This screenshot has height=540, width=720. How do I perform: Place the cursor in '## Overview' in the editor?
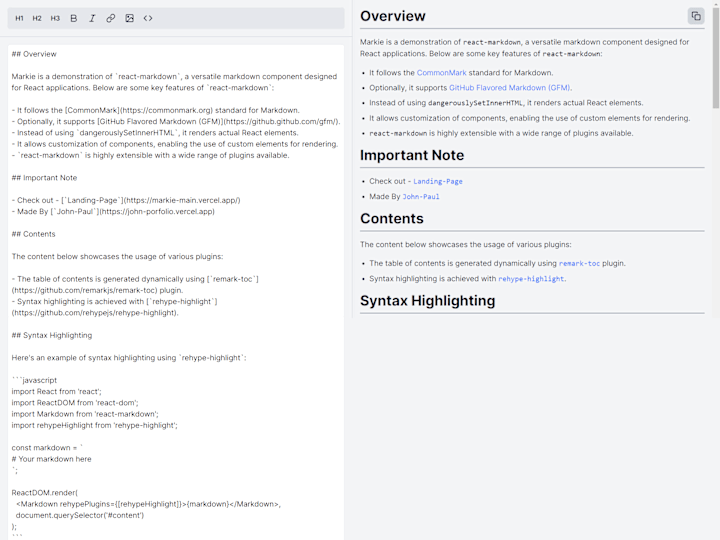click(x=34, y=54)
